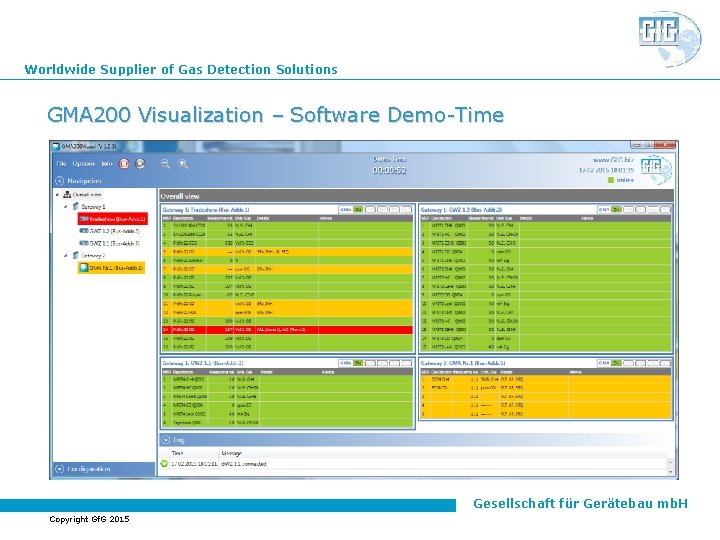Screen dimensions: 720x540
Task: Click the Overall view network icon
Action: [67, 195]
